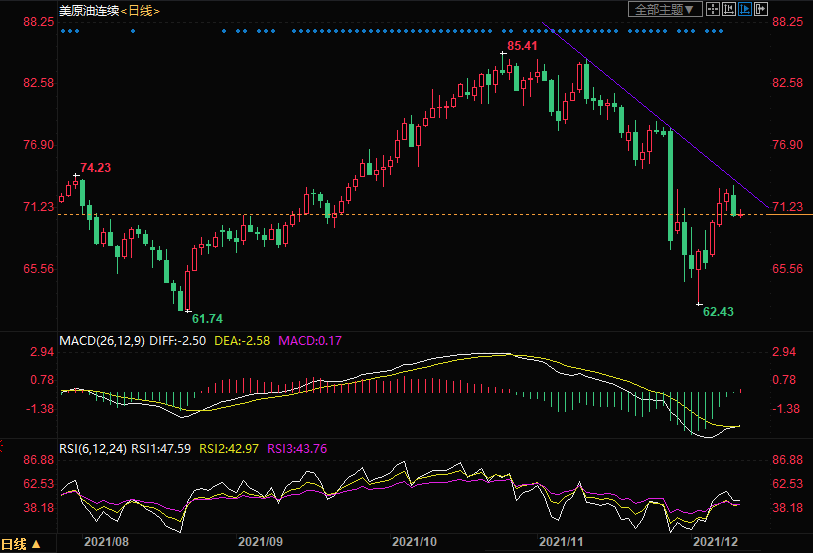
Task: Click the 85.41 high price marker
Action: 522,46
